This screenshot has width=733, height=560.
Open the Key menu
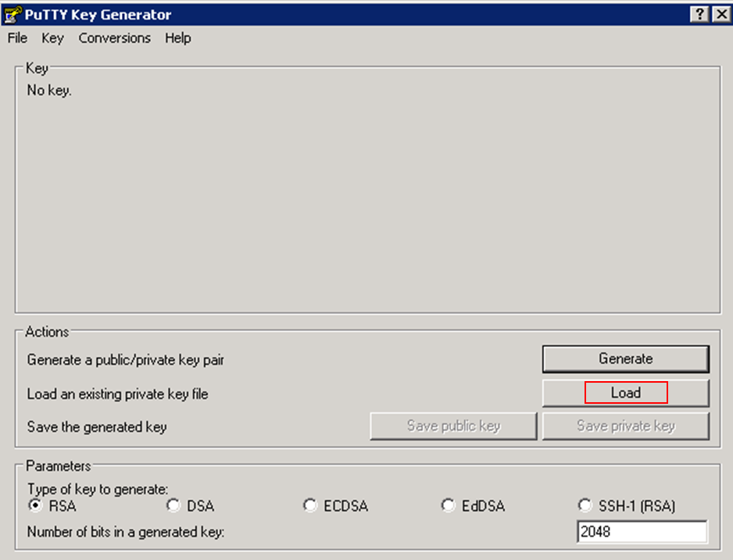(52, 37)
